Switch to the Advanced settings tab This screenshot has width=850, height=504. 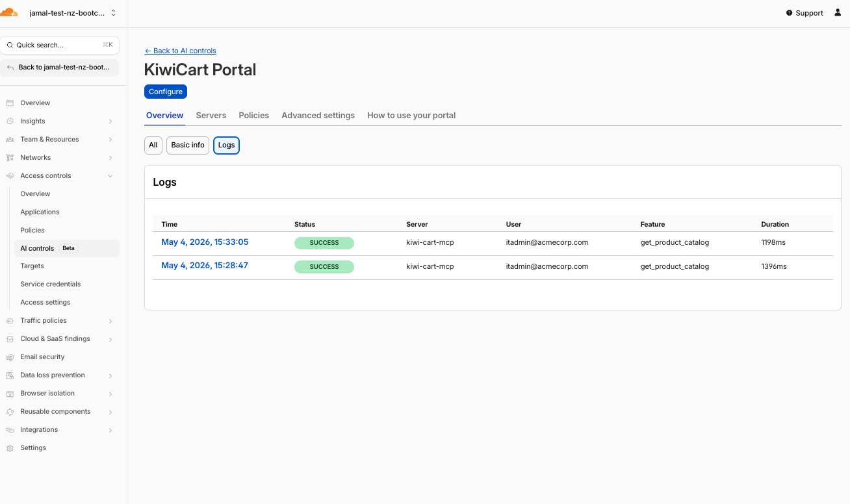pos(318,116)
